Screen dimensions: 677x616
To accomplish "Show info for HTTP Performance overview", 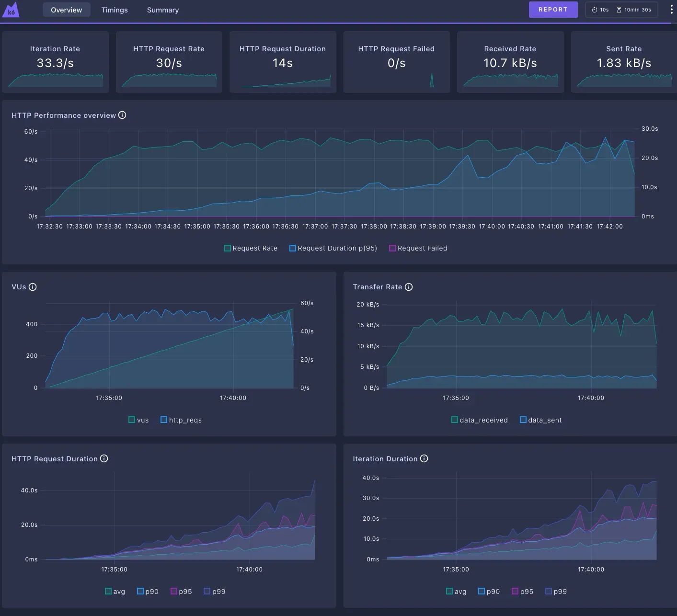I will (122, 115).
